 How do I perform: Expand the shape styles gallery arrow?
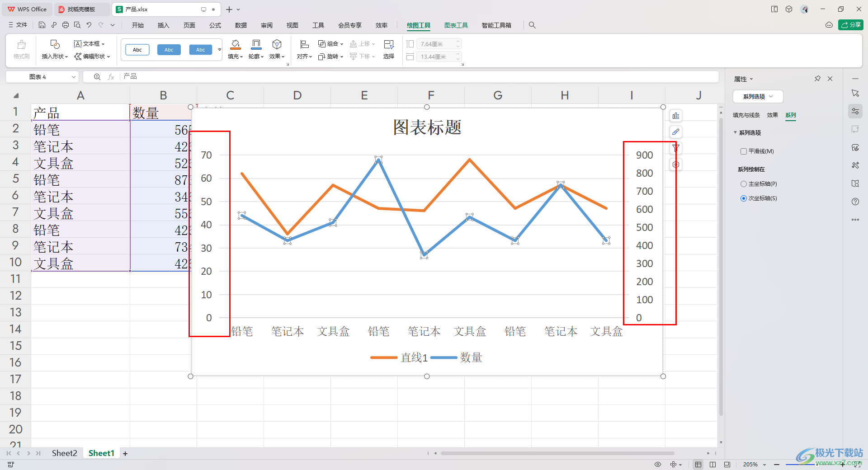coord(220,50)
